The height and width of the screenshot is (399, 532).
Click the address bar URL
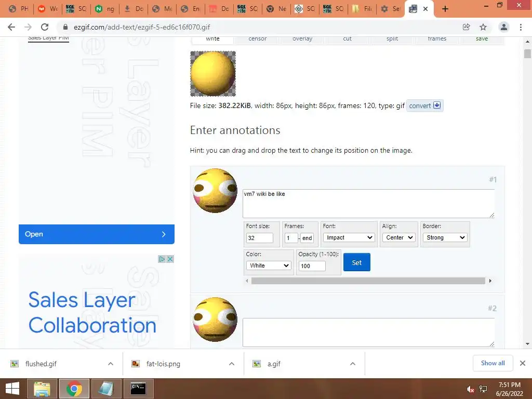[x=142, y=27]
